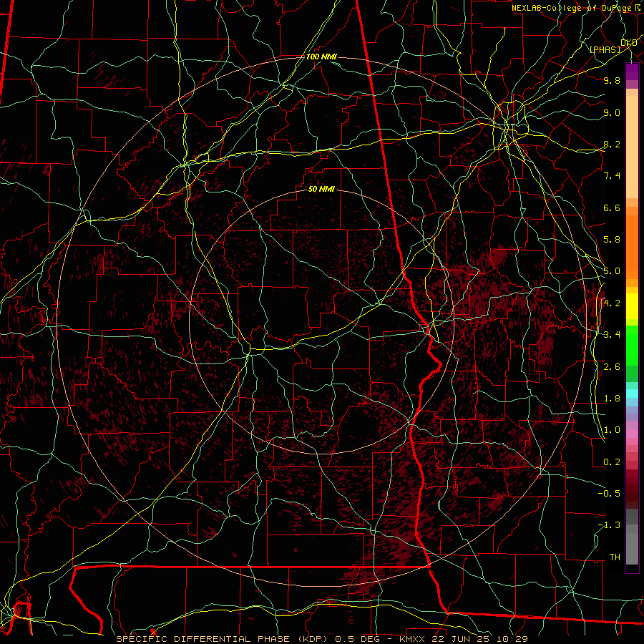Screen dimensions: 644x644
Task: Click the 1.0 value on the color scale
Action: pyautogui.click(x=612, y=430)
